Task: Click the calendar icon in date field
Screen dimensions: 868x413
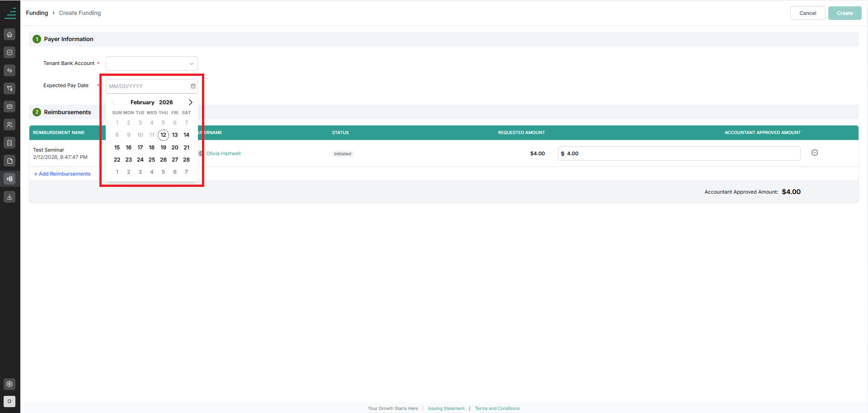Action: click(x=193, y=86)
